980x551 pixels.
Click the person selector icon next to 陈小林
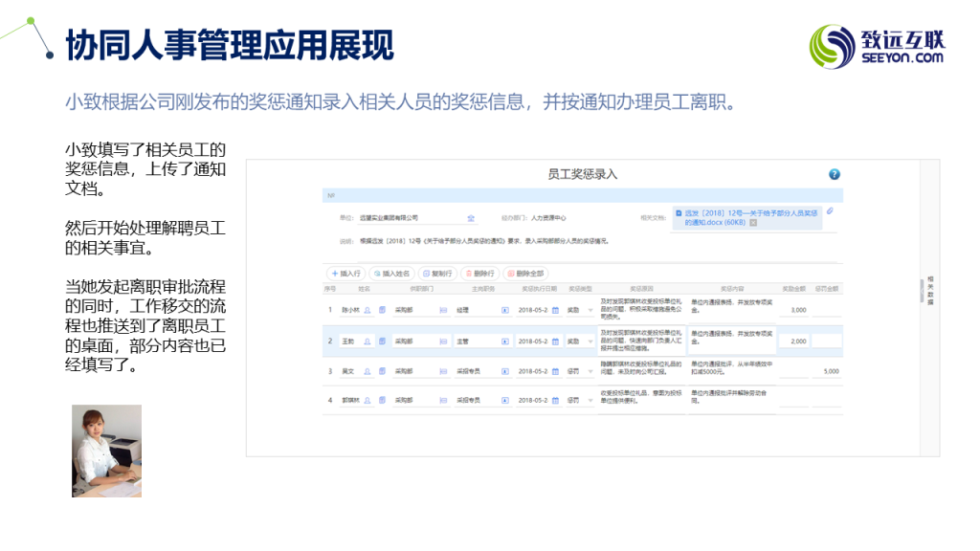point(367,310)
